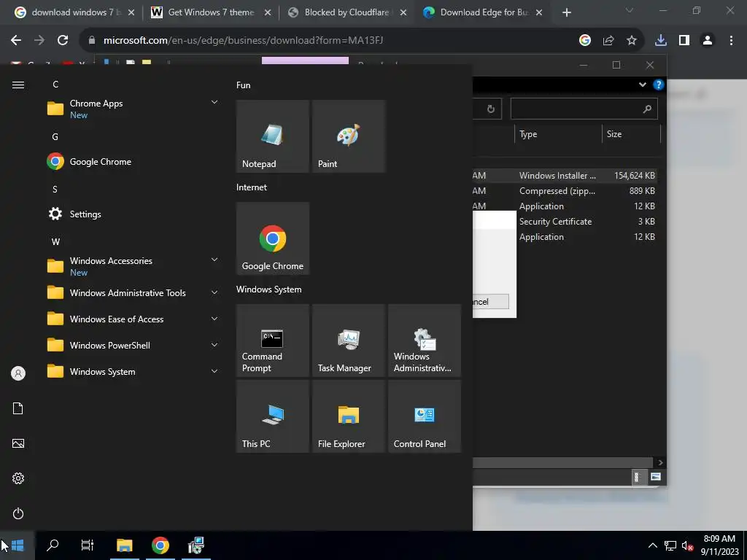Switch Explorer to large icons view
Image resolution: width=747 pixels, height=560 pixels.
pos(656,477)
